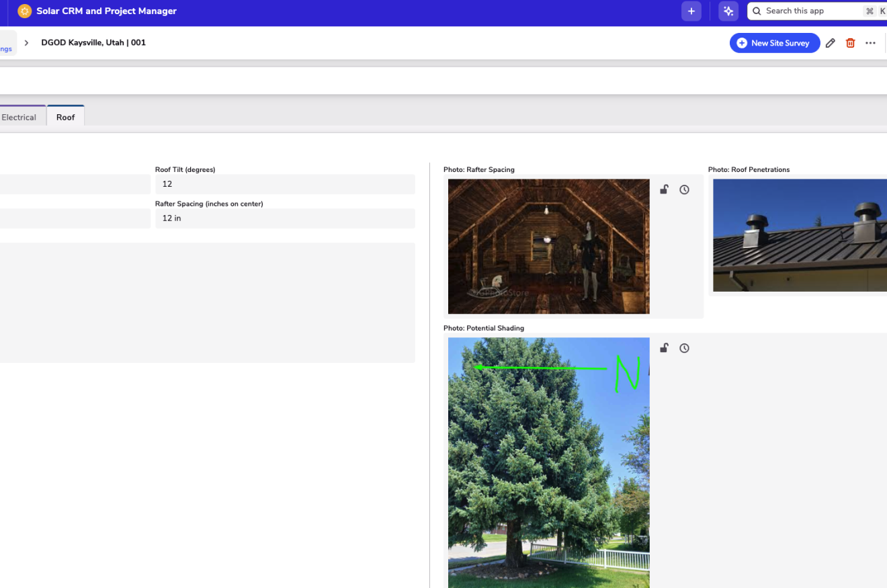Click the Rafter Spacing inches field
The width and height of the screenshot is (887, 588).
284,218
